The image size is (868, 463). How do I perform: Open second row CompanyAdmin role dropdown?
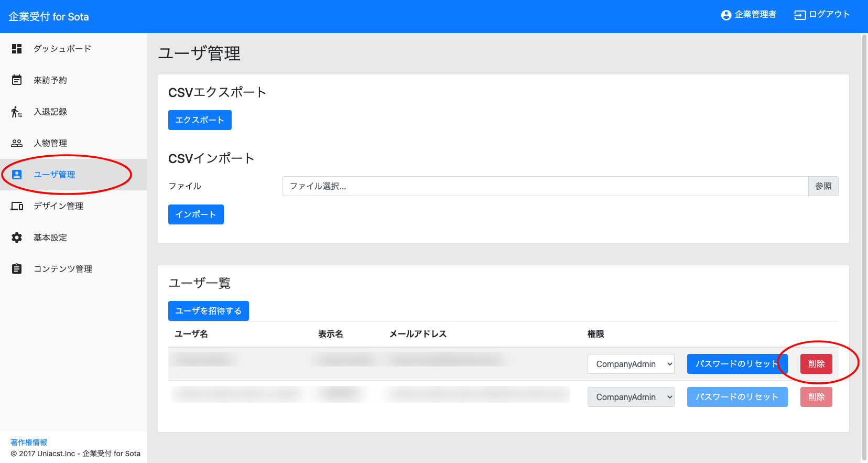point(631,397)
